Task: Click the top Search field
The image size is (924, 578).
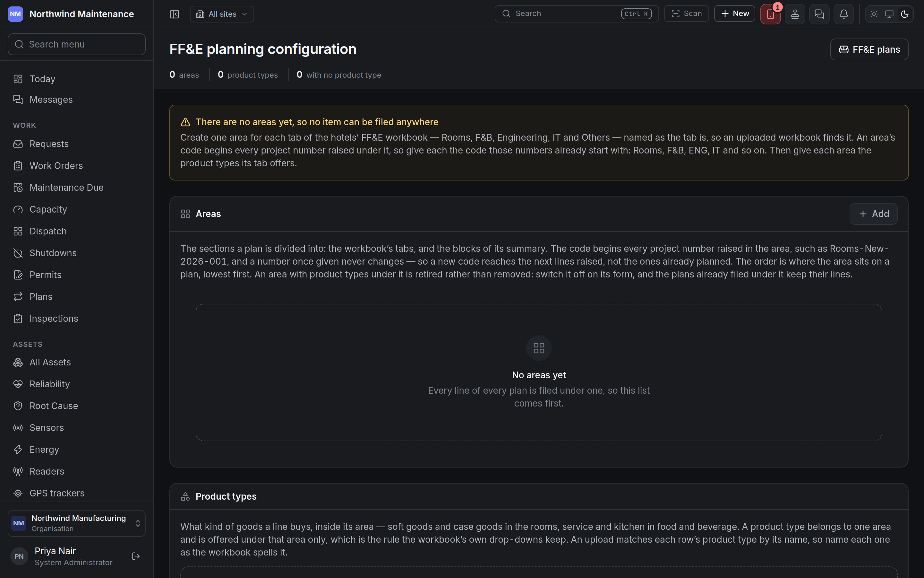Action: [577, 14]
